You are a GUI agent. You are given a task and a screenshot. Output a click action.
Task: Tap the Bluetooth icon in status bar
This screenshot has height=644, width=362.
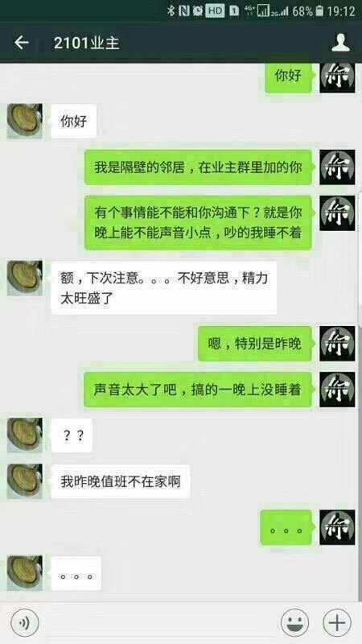pyautogui.click(x=171, y=11)
